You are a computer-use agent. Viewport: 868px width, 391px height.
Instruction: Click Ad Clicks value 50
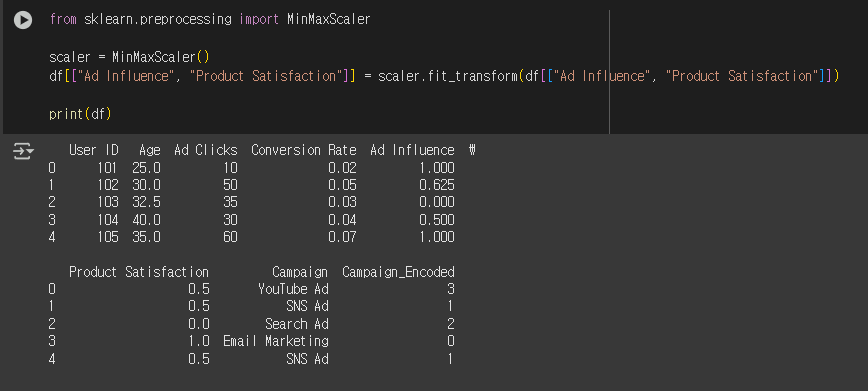tap(230, 185)
